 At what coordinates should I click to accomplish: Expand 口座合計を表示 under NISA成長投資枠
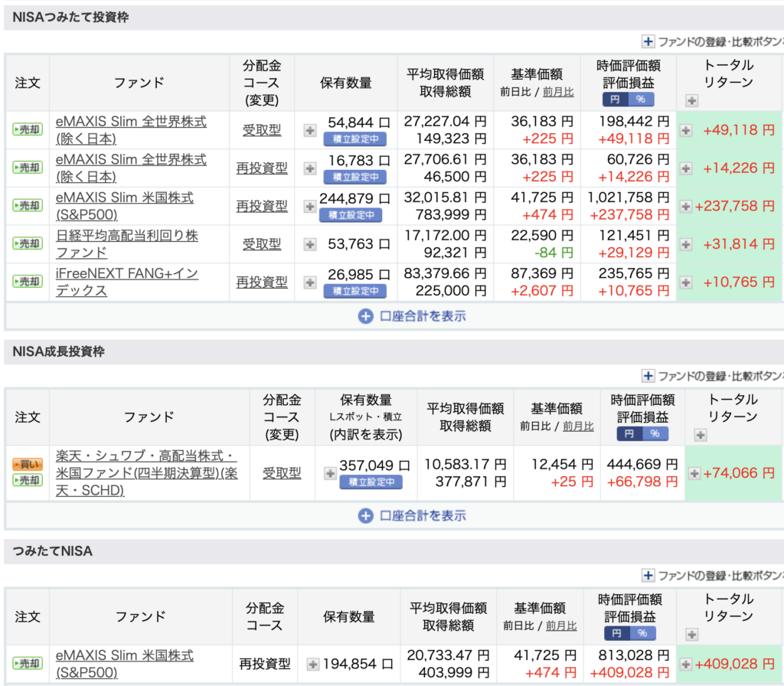click(413, 515)
